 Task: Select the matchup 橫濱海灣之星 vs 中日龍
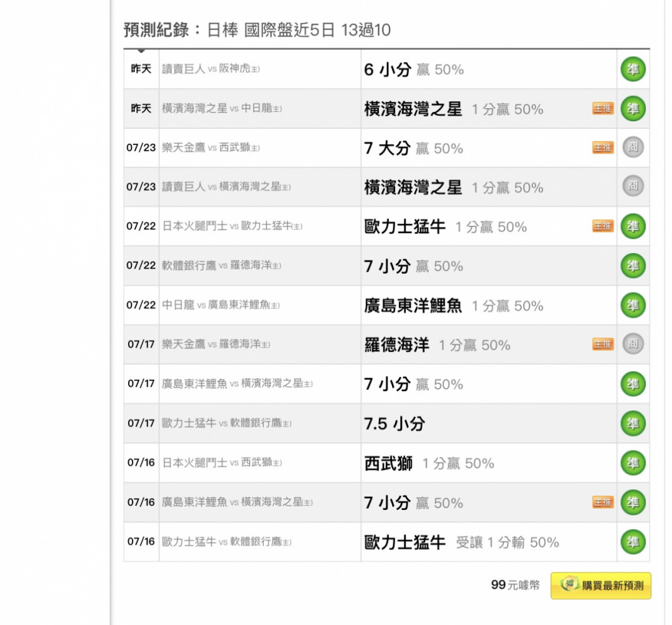tap(221, 108)
